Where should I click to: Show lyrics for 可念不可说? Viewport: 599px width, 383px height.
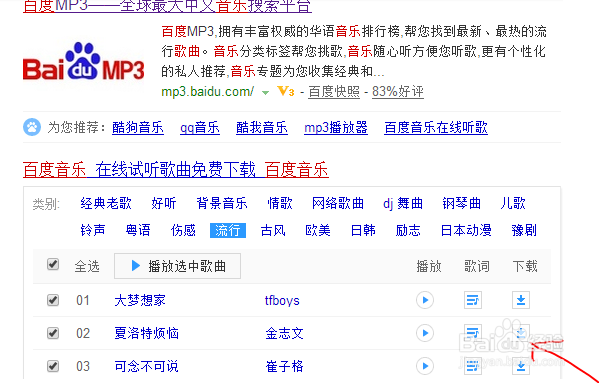(473, 366)
